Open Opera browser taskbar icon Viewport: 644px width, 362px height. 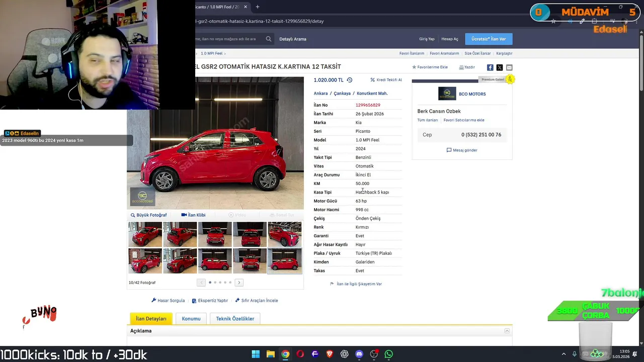[300, 354]
